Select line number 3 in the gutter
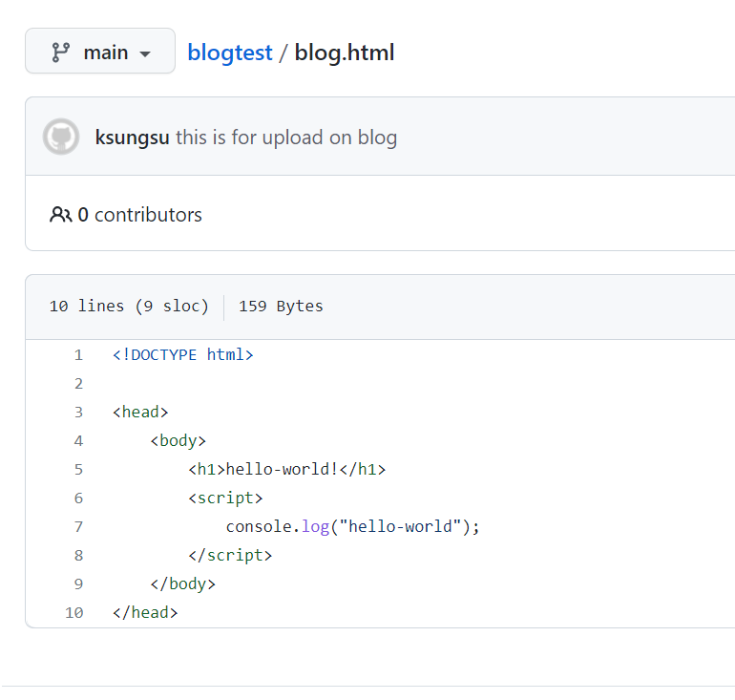 click(78, 413)
